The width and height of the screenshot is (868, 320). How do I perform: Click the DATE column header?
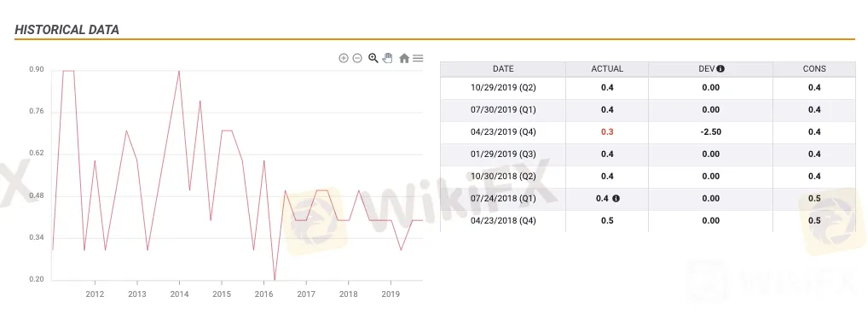tap(503, 69)
